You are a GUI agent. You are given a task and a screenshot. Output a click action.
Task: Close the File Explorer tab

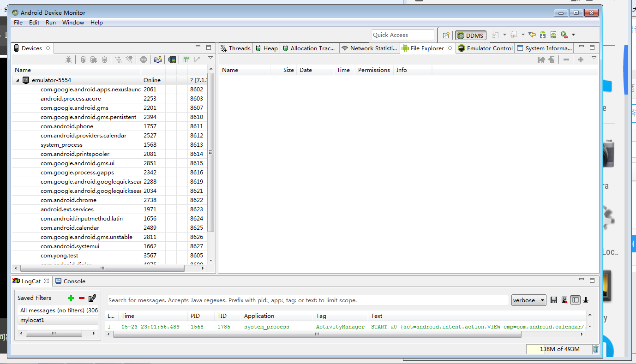click(450, 48)
